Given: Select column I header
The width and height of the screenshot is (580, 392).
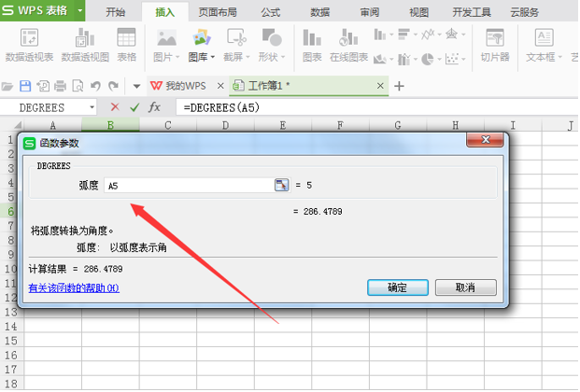Looking at the screenshot, I should [x=513, y=125].
